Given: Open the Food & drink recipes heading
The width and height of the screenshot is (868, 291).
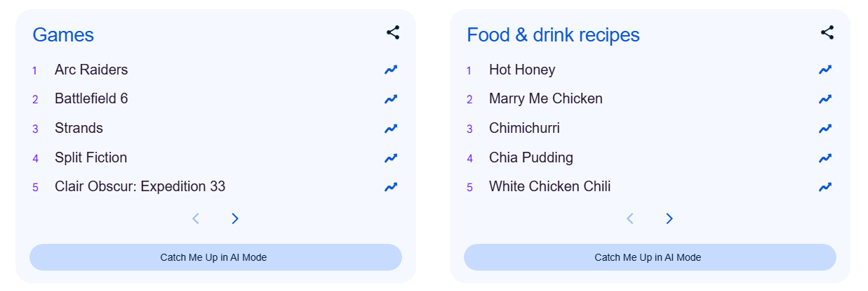Looking at the screenshot, I should pyautogui.click(x=553, y=34).
